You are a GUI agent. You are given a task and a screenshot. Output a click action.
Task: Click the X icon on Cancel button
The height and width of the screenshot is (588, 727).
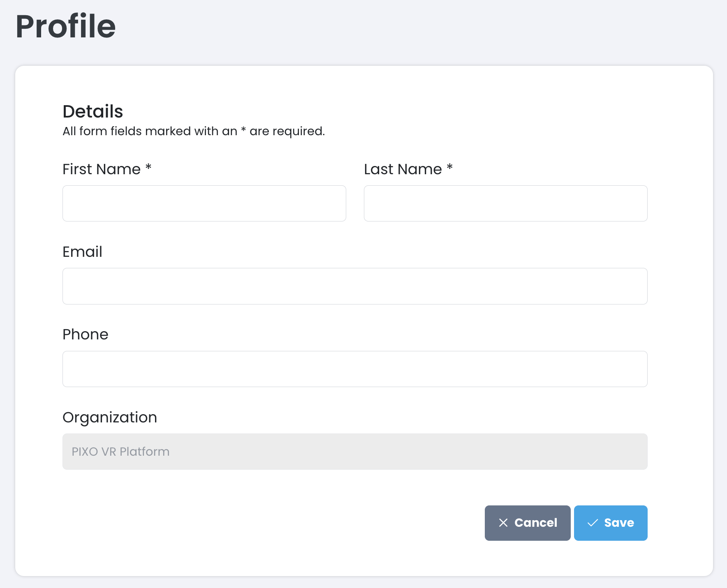tap(503, 523)
